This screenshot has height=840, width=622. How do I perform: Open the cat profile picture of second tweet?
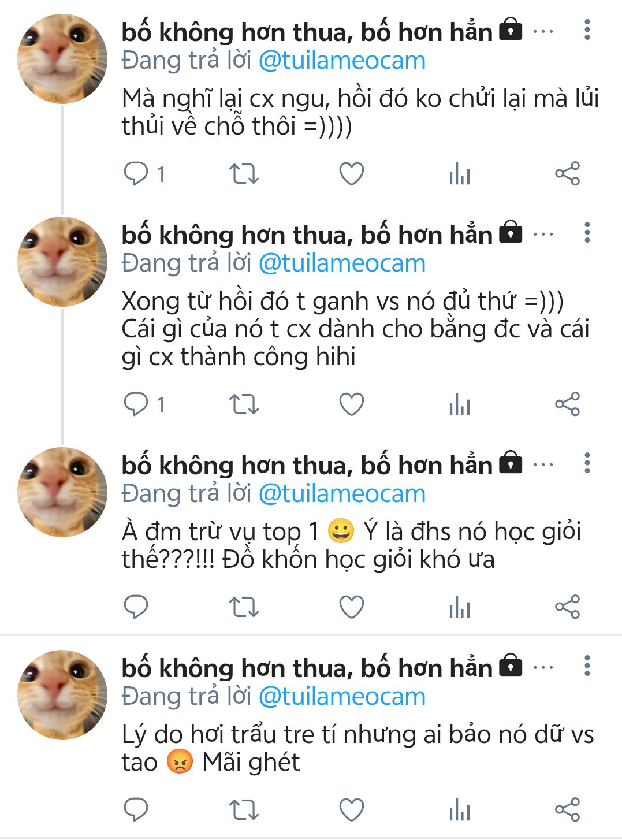(x=62, y=262)
